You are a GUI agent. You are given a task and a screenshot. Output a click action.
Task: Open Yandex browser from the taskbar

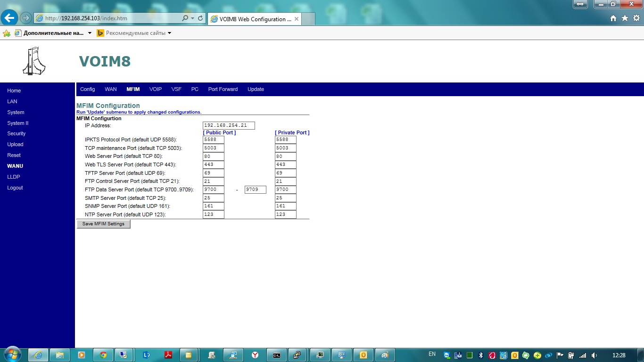255,355
